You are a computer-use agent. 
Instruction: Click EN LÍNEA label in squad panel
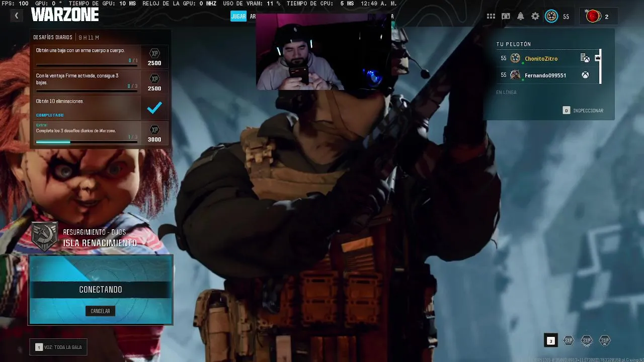click(x=506, y=93)
